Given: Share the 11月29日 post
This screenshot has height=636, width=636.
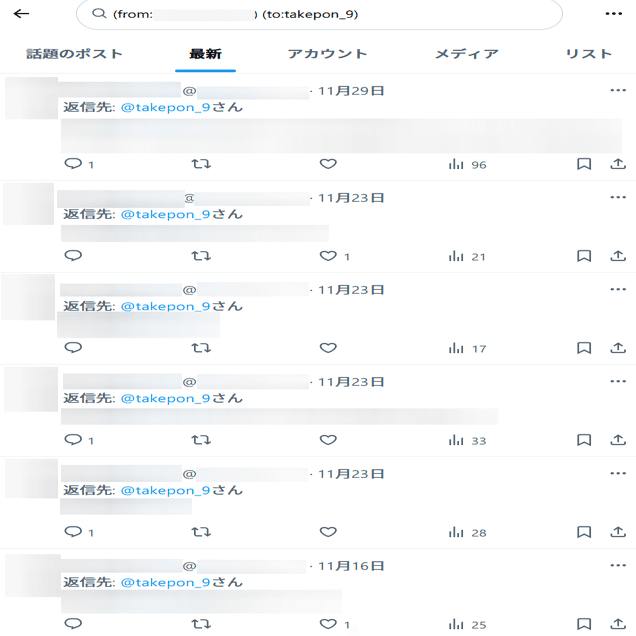Looking at the screenshot, I should pos(618,164).
